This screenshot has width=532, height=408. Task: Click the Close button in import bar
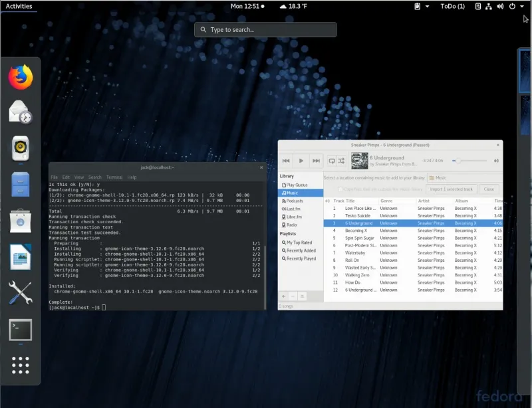tap(487, 189)
